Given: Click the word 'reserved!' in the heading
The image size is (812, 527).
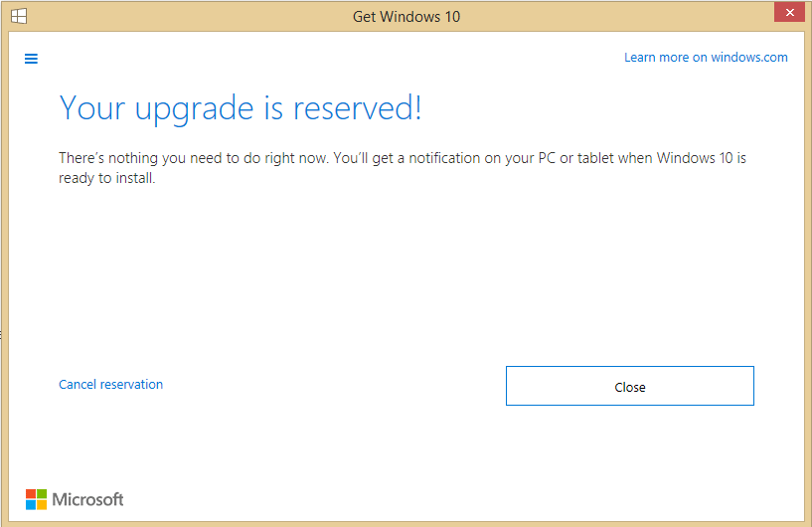Looking at the screenshot, I should [x=358, y=108].
